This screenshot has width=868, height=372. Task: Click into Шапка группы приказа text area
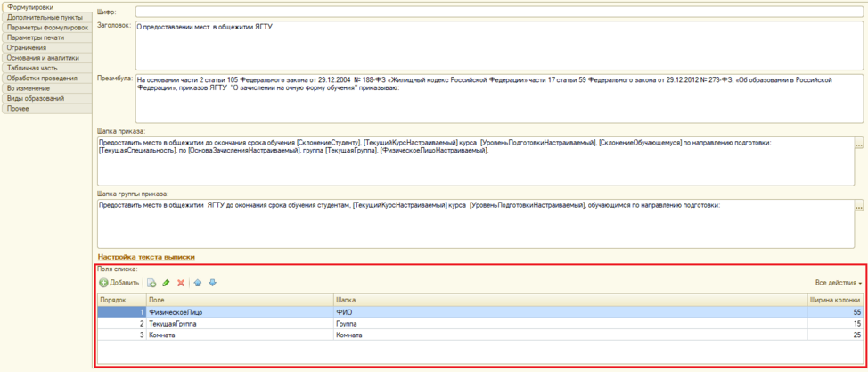coord(476,223)
